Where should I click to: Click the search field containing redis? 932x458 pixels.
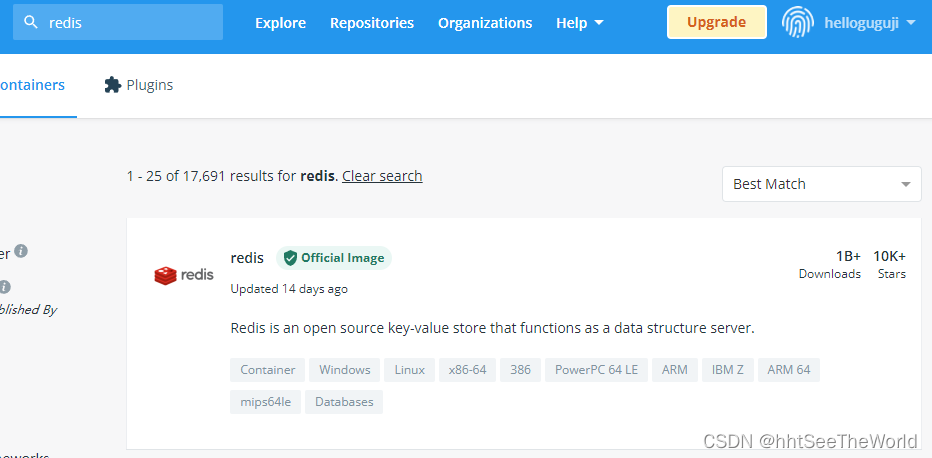coord(130,22)
